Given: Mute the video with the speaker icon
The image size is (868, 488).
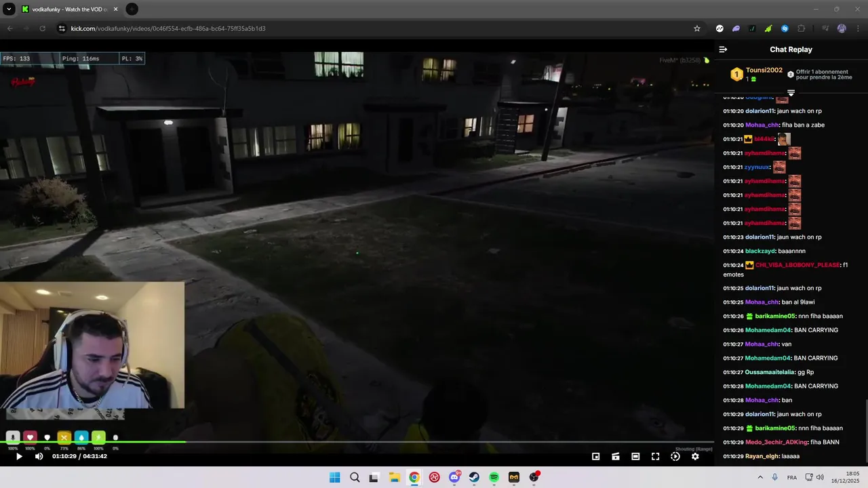Looking at the screenshot, I should click(x=39, y=456).
